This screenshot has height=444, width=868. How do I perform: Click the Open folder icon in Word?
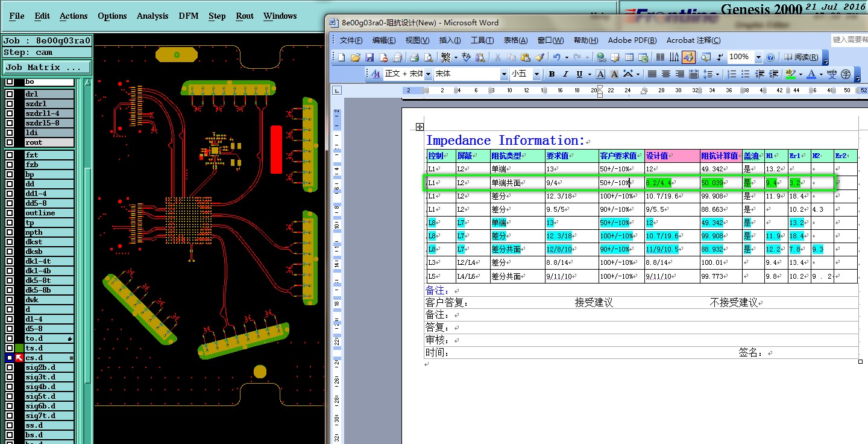(x=356, y=58)
